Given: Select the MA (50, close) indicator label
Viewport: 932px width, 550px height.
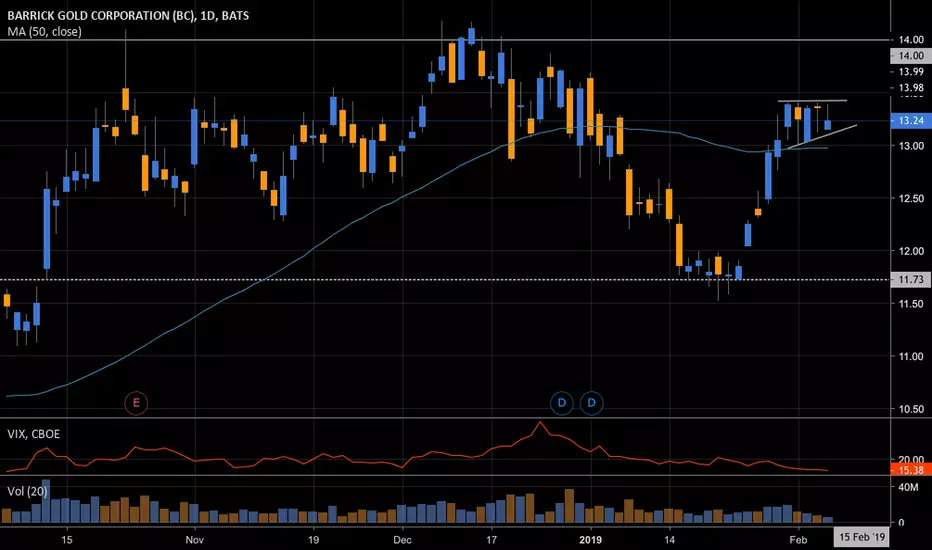Looking at the screenshot, I should (x=45, y=32).
